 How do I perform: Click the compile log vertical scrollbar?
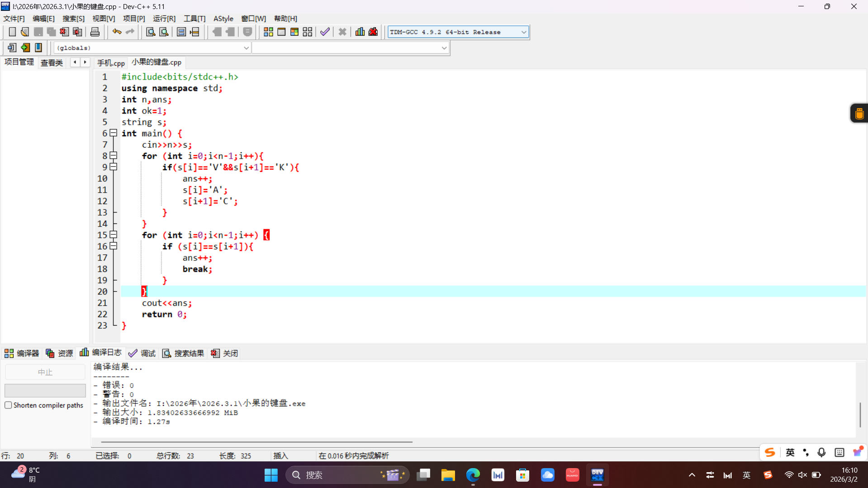tap(860, 414)
